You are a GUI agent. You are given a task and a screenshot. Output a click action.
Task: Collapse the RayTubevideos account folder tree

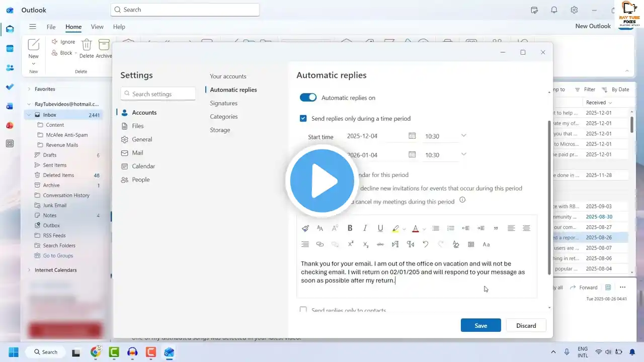click(29, 104)
